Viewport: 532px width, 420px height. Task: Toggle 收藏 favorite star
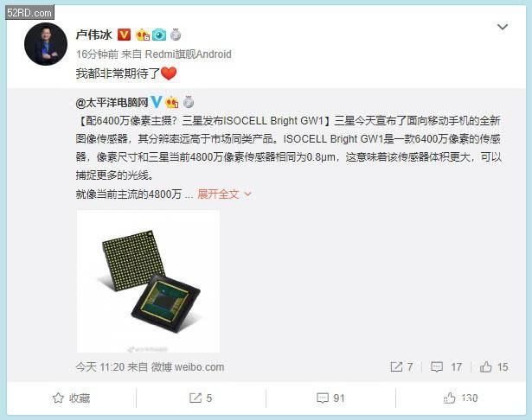click(x=71, y=398)
